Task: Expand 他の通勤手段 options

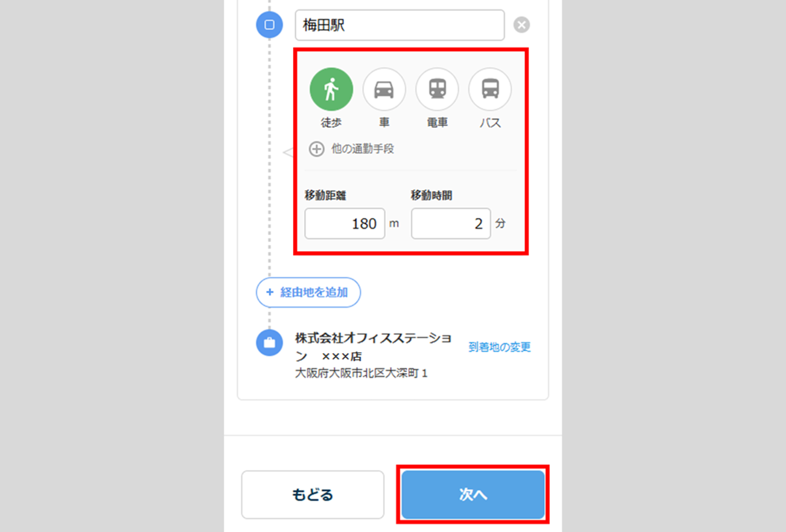Action: [x=362, y=149]
